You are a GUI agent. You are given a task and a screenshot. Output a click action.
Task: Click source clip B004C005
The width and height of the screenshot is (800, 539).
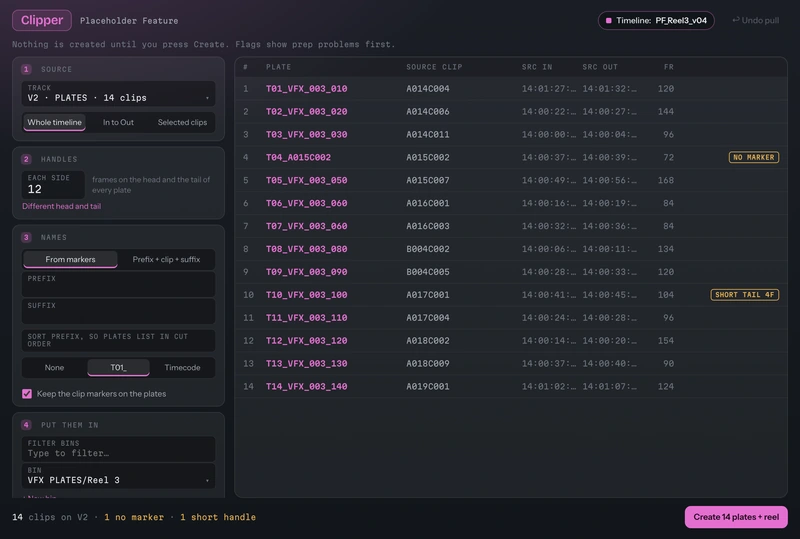[x=428, y=272]
